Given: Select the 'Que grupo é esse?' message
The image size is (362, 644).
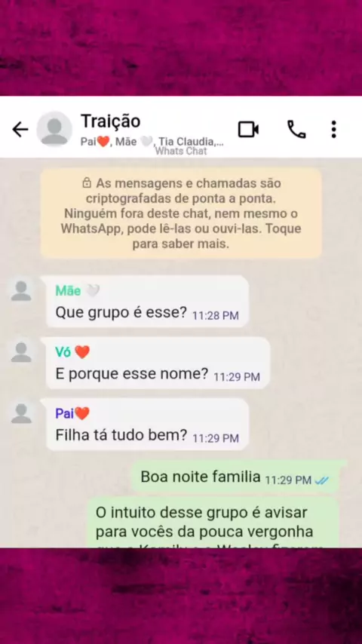Looking at the screenshot, I should (148, 302).
